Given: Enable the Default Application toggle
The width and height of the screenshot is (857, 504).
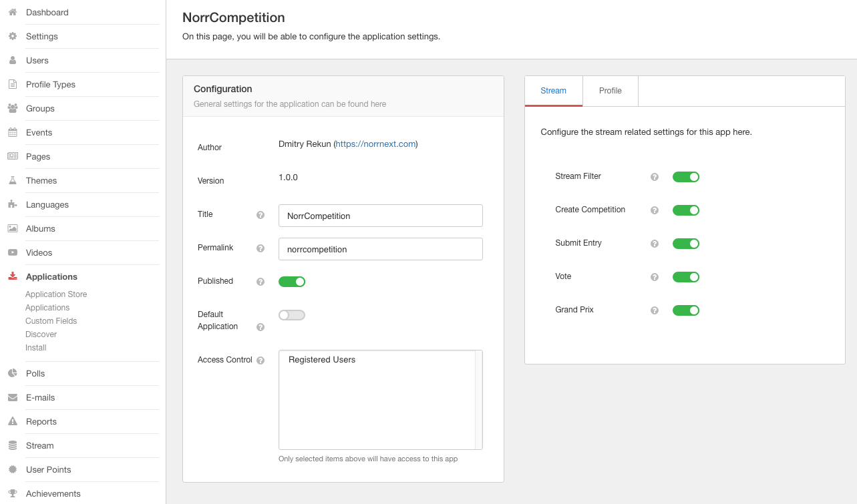Looking at the screenshot, I should (292, 315).
